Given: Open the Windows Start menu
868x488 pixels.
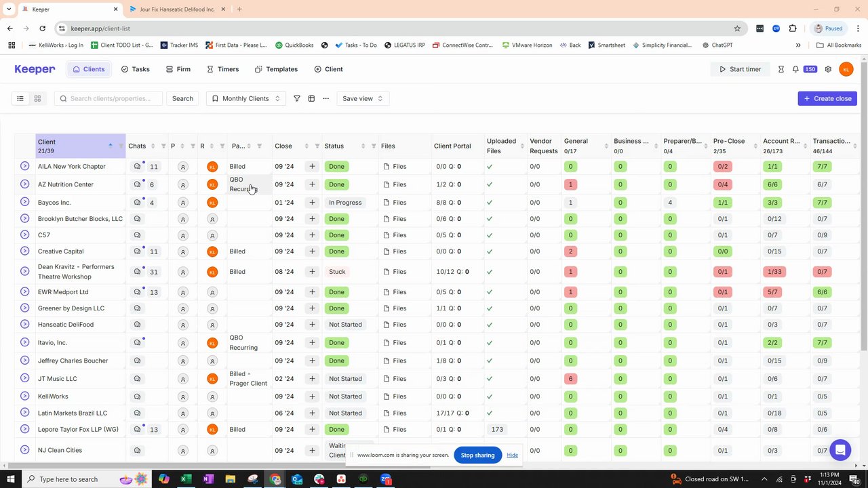Looking at the screenshot, I should click(x=11, y=479).
